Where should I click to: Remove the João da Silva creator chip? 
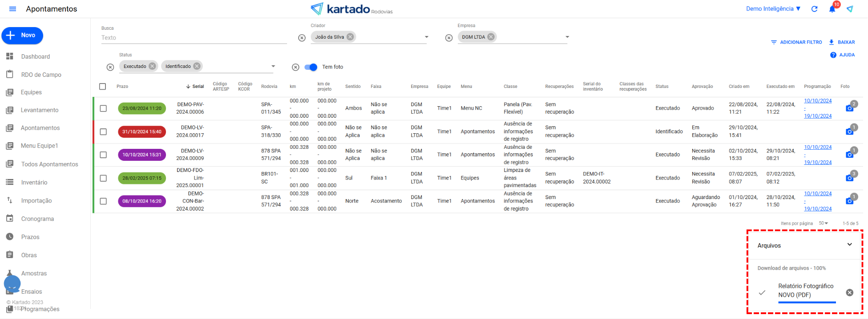click(x=351, y=37)
